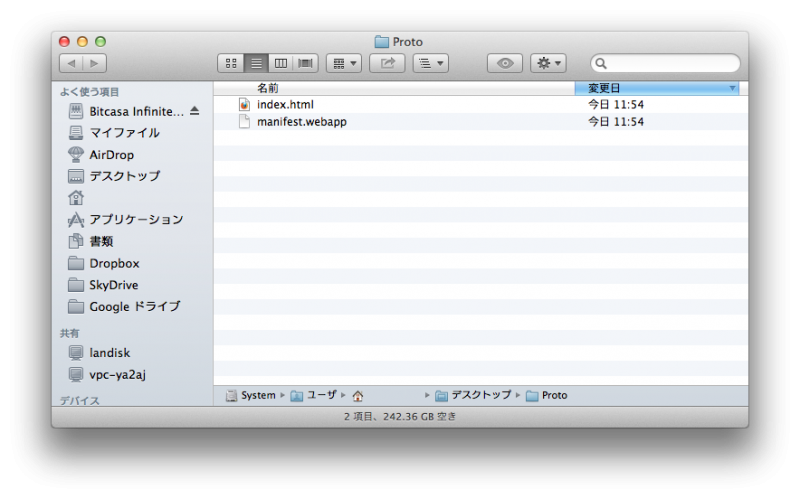Minimize the window with yellow button

click(82, 42)
